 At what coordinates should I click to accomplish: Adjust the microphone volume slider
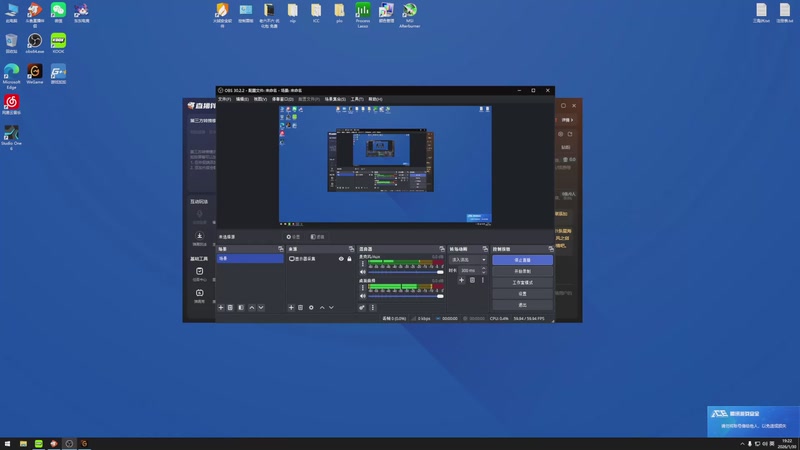pyautogui.click(x=406, y=272)
